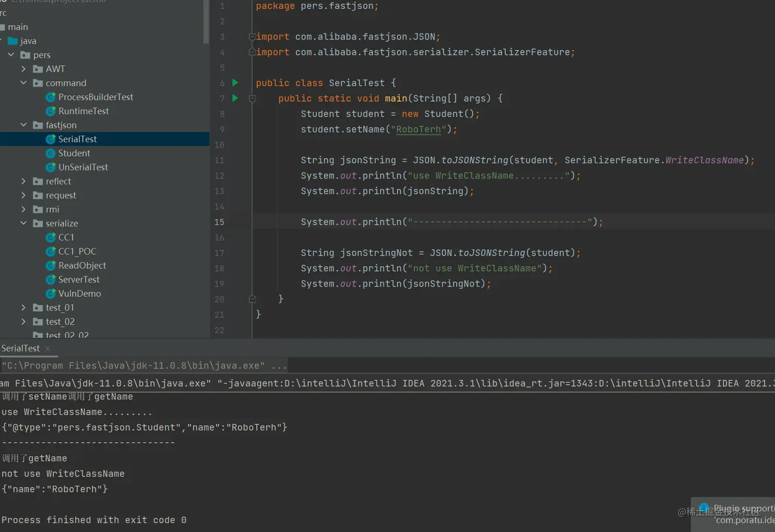Place cursor on student.setName line
This screenshot has height=532, width=775.
pyautogui.click(x=379, y=129)
